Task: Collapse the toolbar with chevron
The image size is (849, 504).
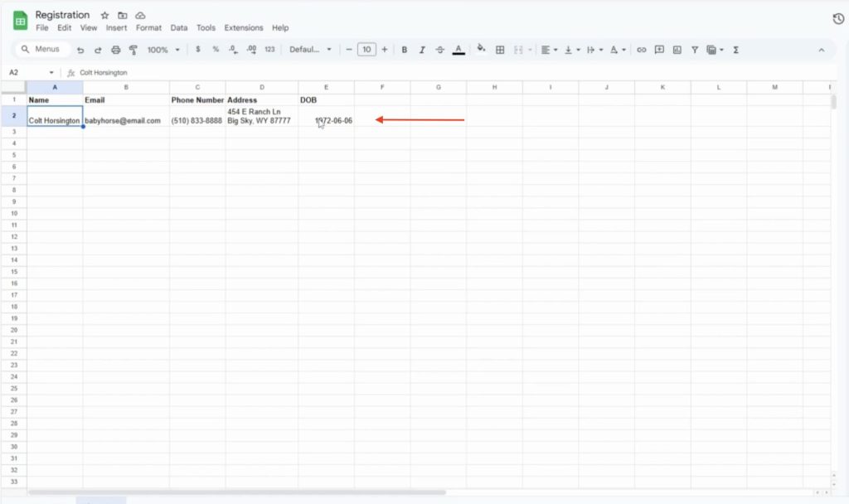Action: tap(822, 50)
